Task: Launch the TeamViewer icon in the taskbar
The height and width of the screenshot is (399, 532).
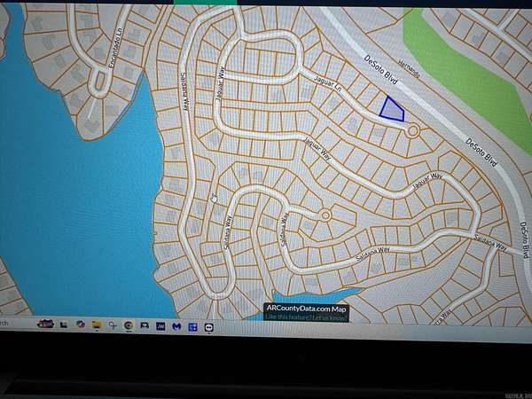Action: [x=209, y=326]
